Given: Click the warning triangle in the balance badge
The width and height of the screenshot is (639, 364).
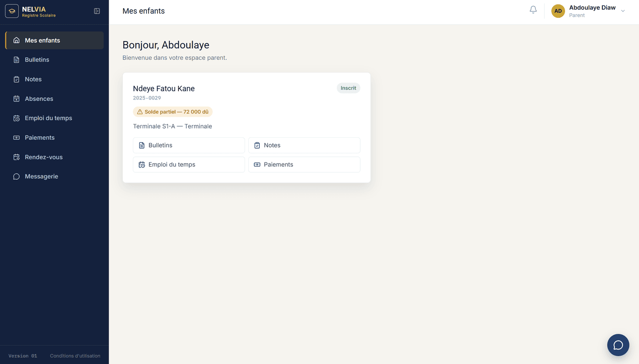Looking at the screenshot, I should click(x=140, y=112).
